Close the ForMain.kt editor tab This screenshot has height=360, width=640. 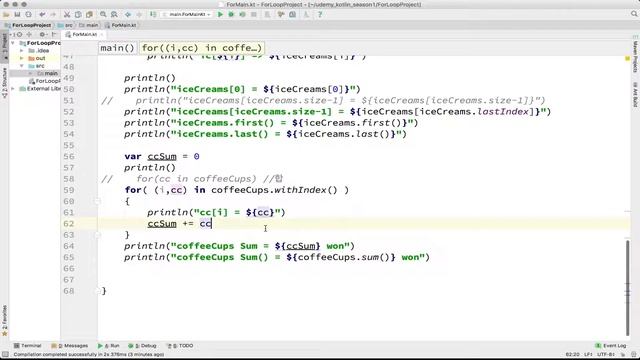coord(102,35)
